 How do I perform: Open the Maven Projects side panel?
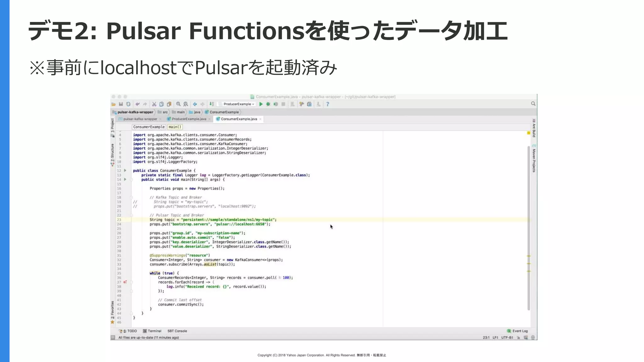click(x=534, y=158)
